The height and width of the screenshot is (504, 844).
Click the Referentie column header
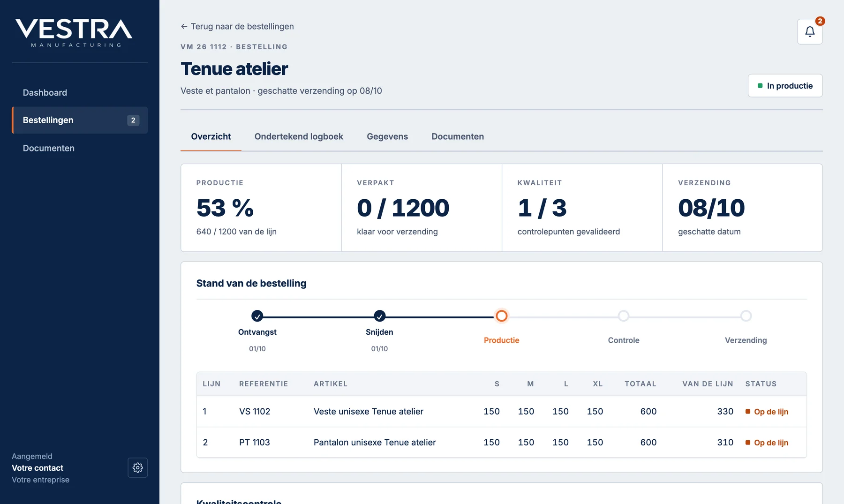(x=264, y=384)
